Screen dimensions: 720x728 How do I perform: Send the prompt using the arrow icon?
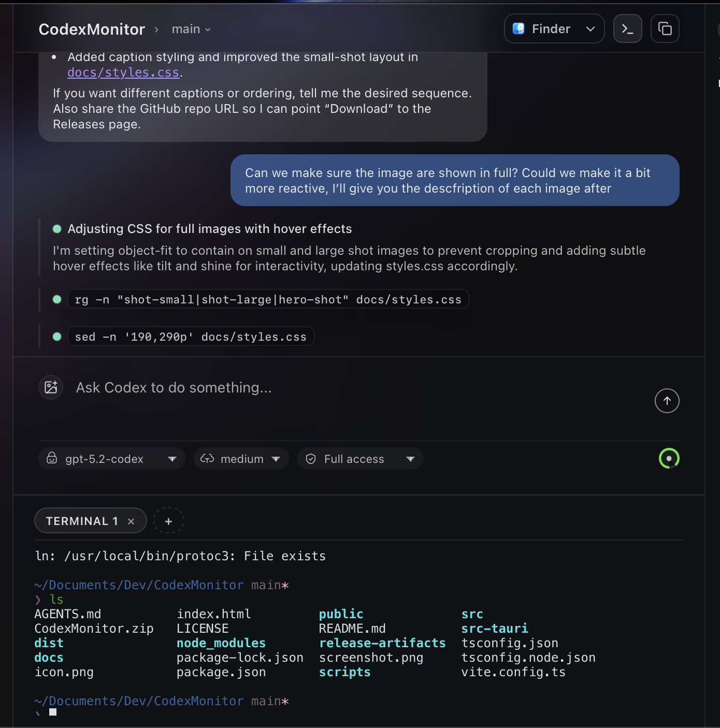pos(667,400)
